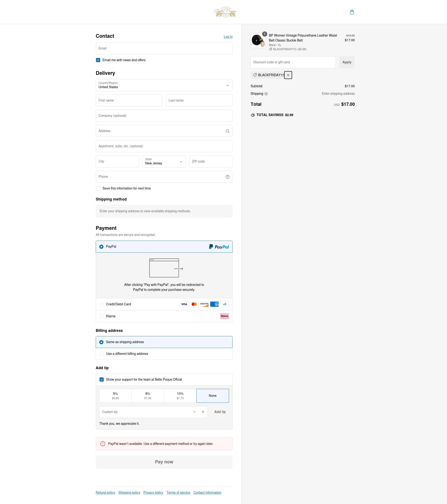The image size is (447, 504).
Task: Click the Log in link
Action: click(228, 37)
